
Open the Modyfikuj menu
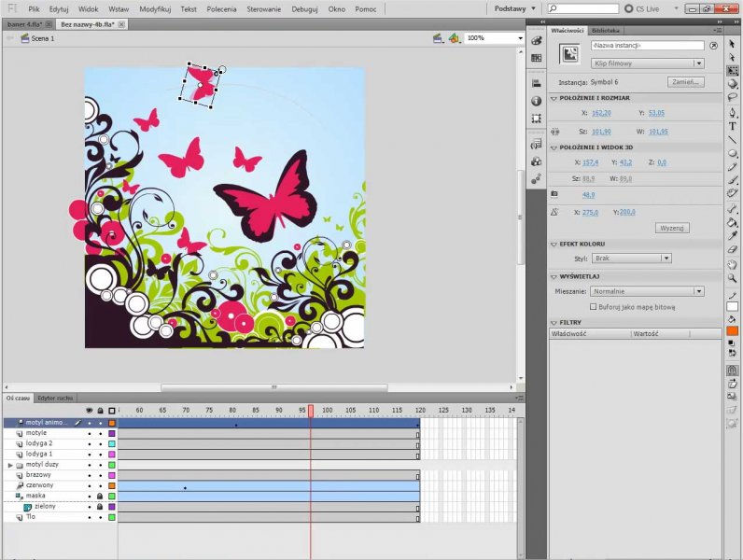(x=154, y=8)
